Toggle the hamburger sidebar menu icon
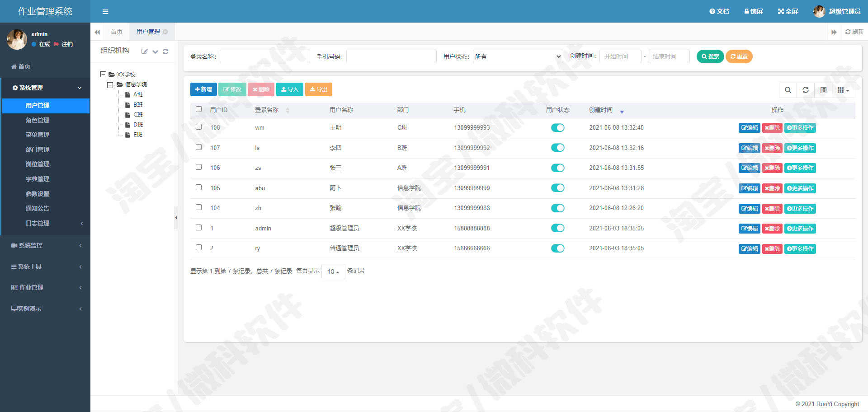Viewport: 868px width, 412px height. (x=105, y=12)
